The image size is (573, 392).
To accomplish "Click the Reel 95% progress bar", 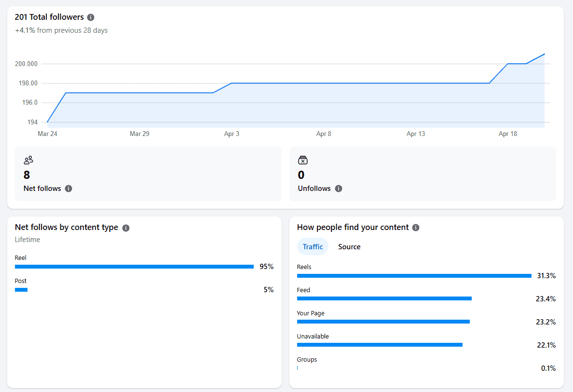I will pyautogui.click(x=134, y=267).
